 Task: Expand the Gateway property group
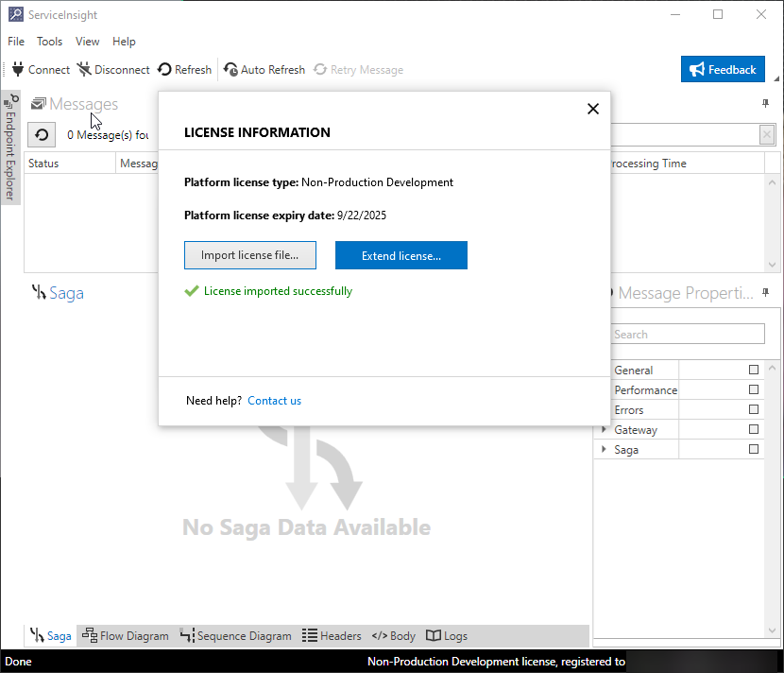click(x=605, y=430)
